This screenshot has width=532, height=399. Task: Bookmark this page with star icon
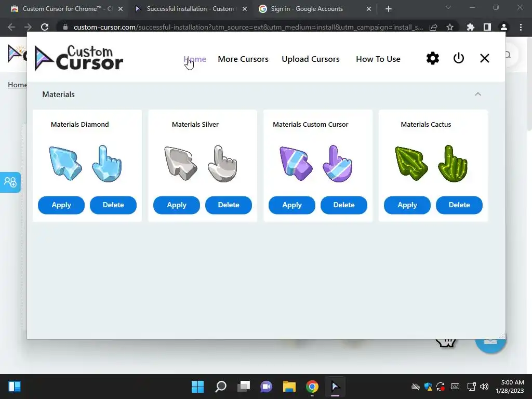pyautogui.click(x=450, y=27)
